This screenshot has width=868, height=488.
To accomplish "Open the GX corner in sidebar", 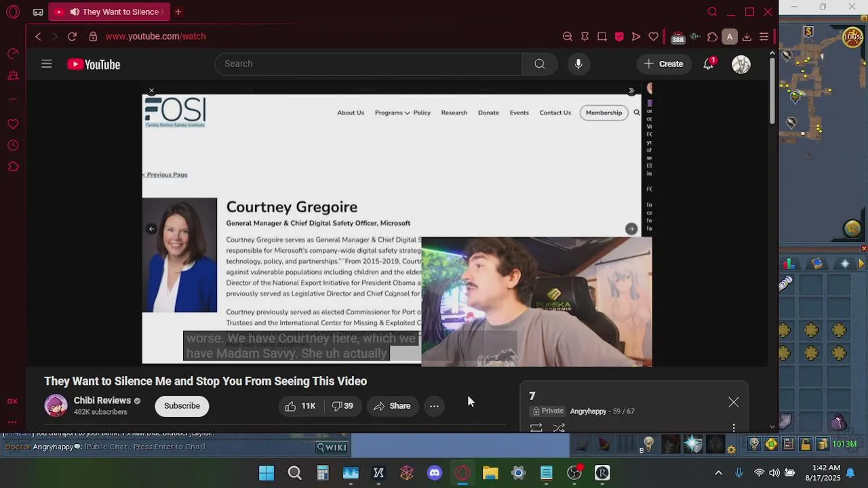I will (12, 401).
